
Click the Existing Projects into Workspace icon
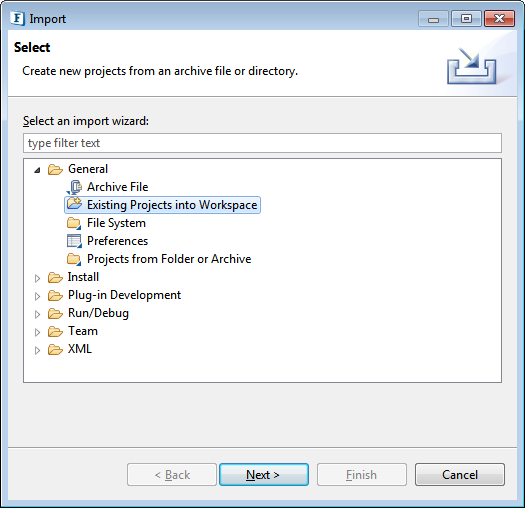pyautogui.click(x=74, y=204)
